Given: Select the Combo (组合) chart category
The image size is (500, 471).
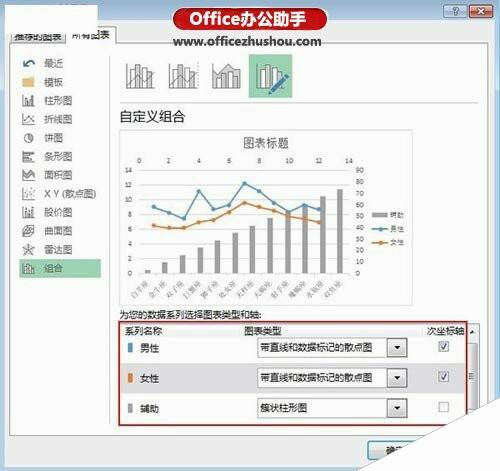Looking at the screenshot, I should (x=60, y=268).
